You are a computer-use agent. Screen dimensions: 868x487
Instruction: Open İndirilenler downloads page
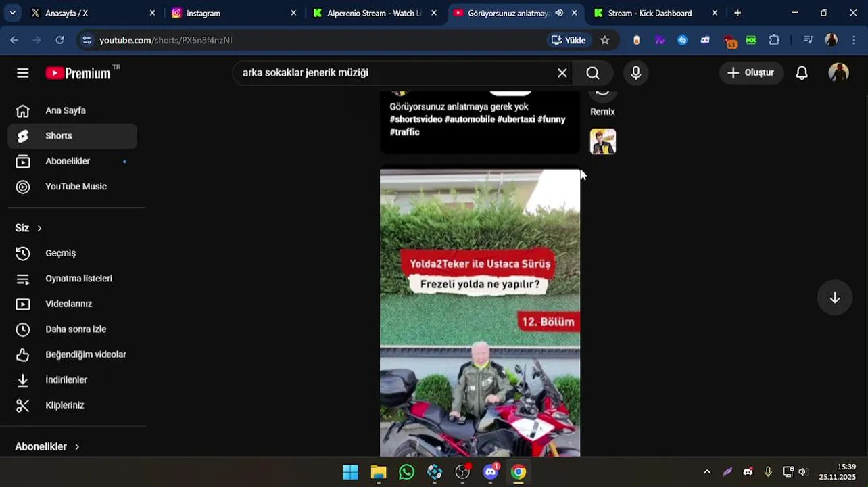(x=72, y=380)
